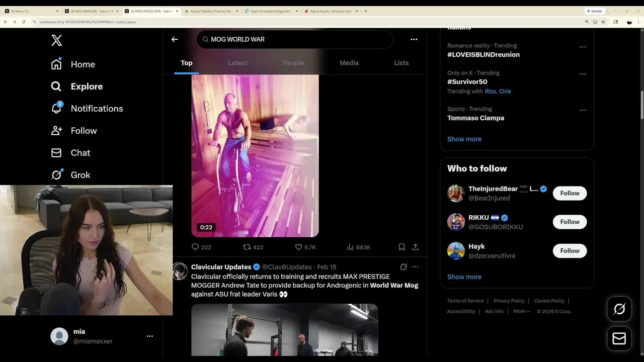Open more options on Clavicular Updates post
This screenshot has height=362, width=644.
click(x=415, y=267)
